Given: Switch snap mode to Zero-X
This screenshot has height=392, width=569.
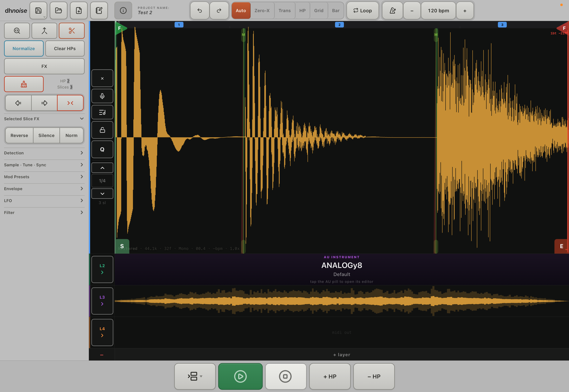Looking at the screenshot, I should point(262,11).
